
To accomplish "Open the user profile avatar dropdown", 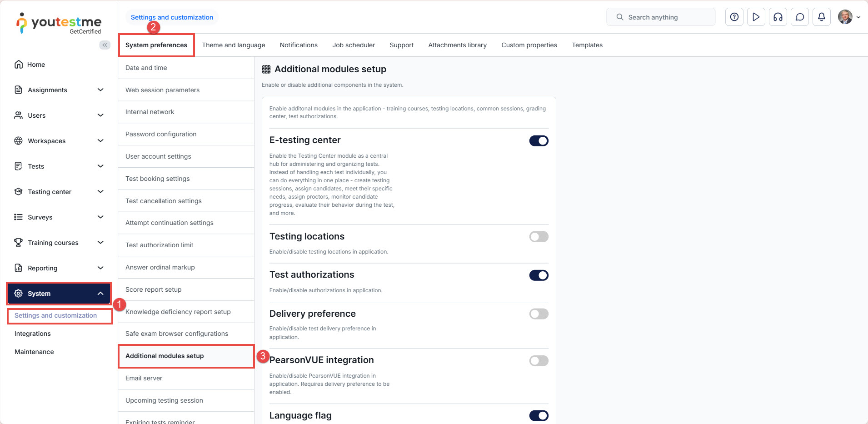I will 848,17.
